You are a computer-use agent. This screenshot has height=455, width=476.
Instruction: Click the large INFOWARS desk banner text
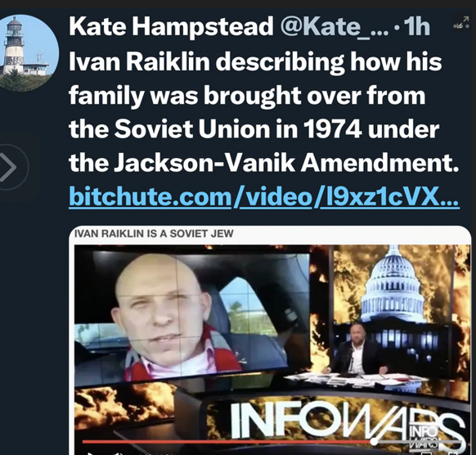pyautogui.click(x=348, y=421)
